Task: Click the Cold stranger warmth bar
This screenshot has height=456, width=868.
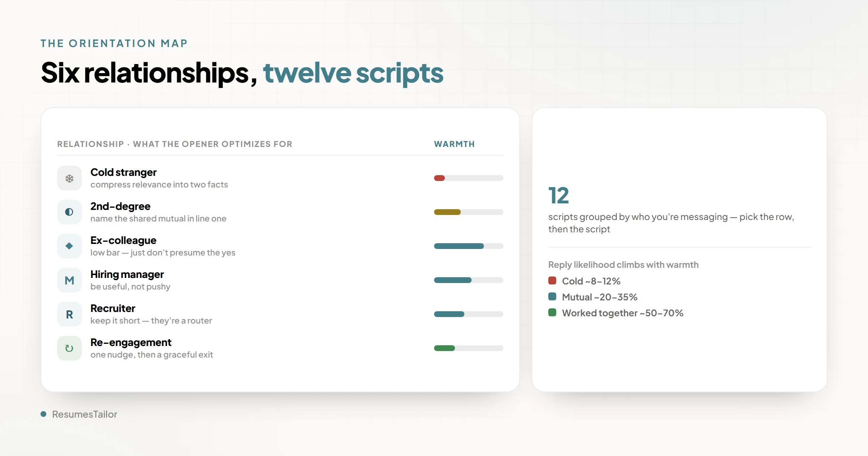Action: click(x=469, y=178)
